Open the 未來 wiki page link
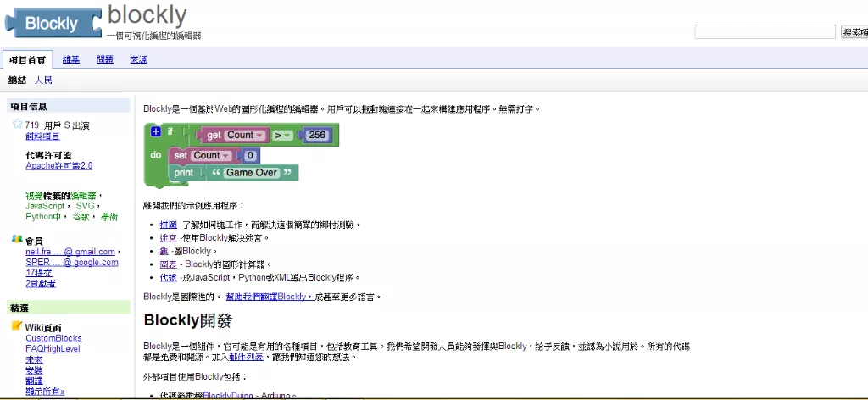The width and height of the screenshot is (868, 400). [34, 359]
